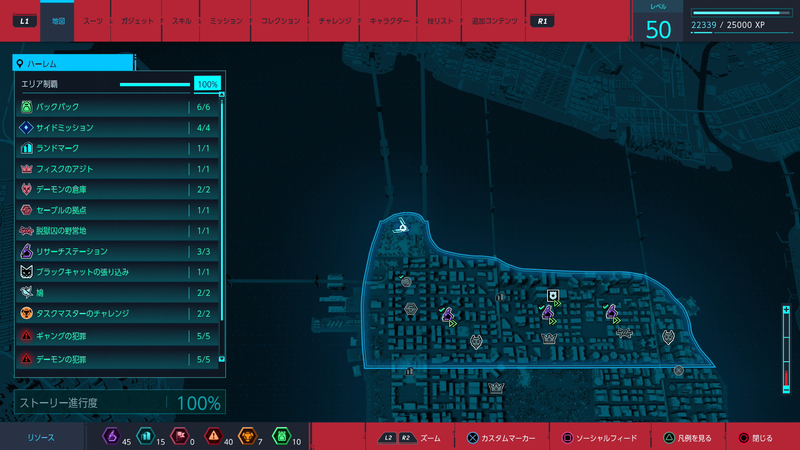This screenshot has height=450, width=800.
Task: Select the 脱獄囚の野営地 icon in list
Action: [x=27, y=231]
